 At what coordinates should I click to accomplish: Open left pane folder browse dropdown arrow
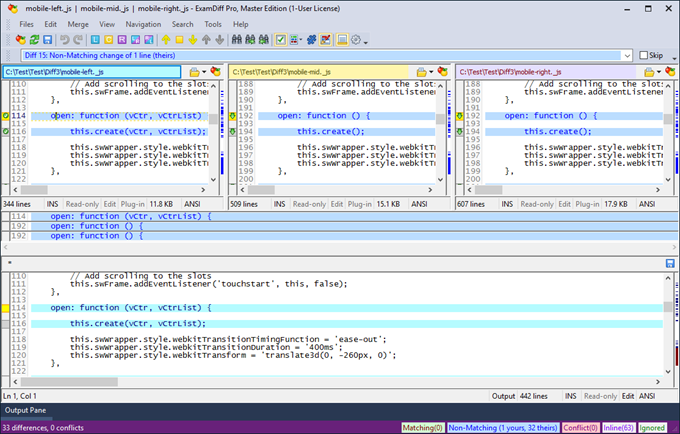click(204, 72)
